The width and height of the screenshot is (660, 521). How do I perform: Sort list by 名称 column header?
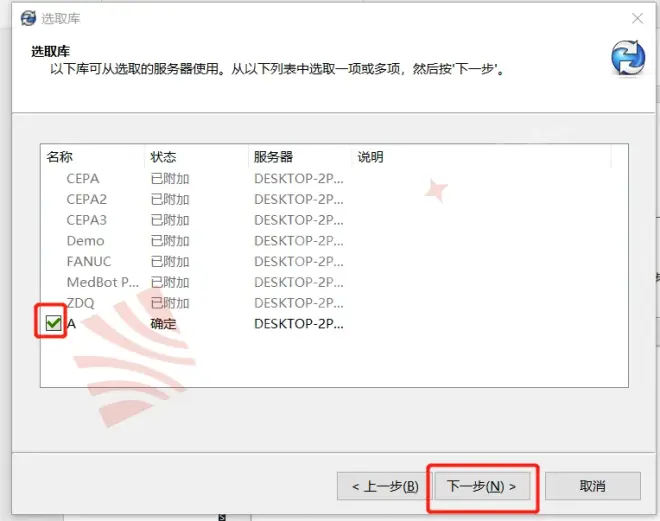click(x=93, y=157)
